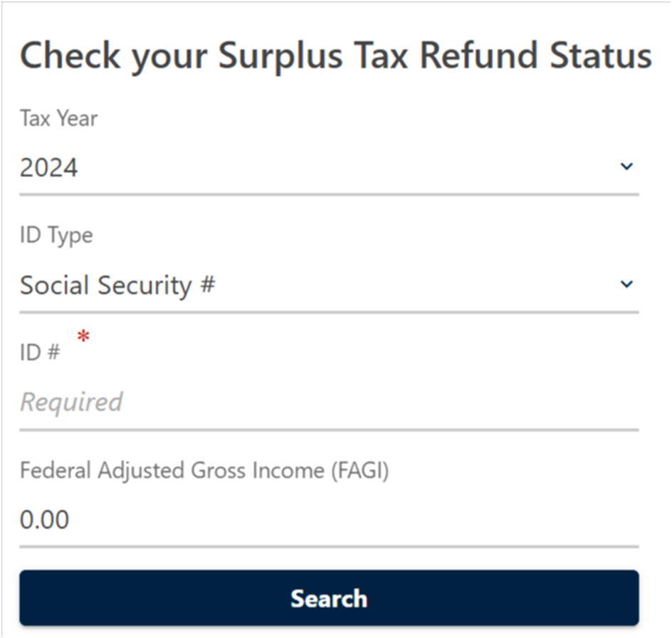Click the 0.00 default FAGI value

click(x=45, y=519)
